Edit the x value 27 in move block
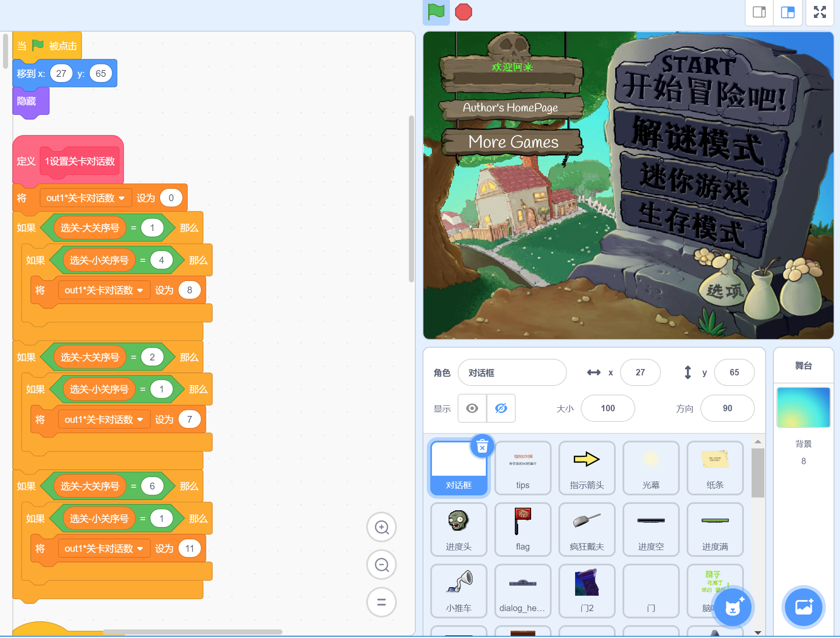Viewport: 840px width, 638px height. coord(61,73)
